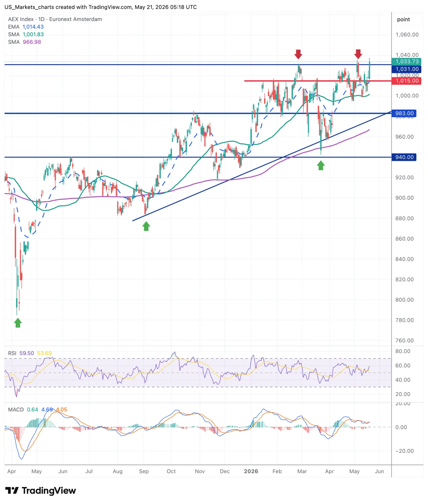Viewport: 428px width, 504px height.
Task: Click the blue 940.00 price level label
Action: click(x=404, y=157)
